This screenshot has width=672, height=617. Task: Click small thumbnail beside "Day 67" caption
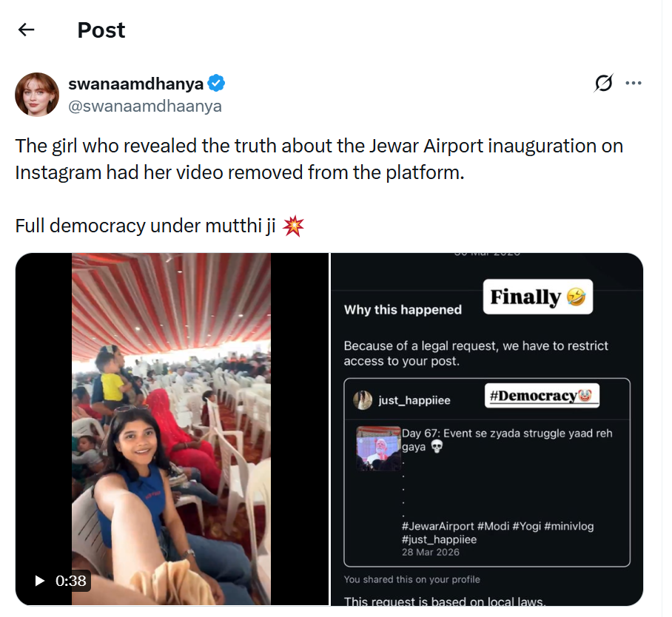[x=378, y=448]
